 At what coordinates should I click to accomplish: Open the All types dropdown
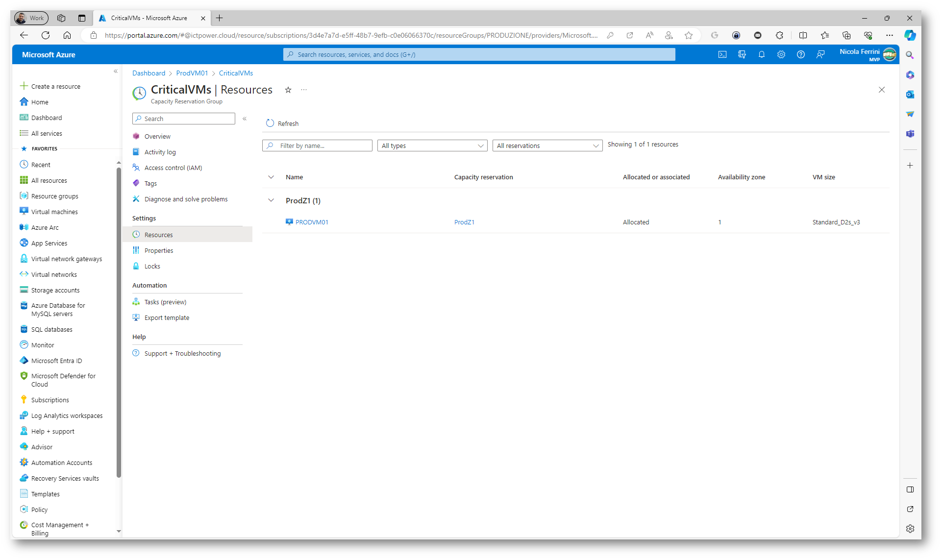[x=432, y=146]
